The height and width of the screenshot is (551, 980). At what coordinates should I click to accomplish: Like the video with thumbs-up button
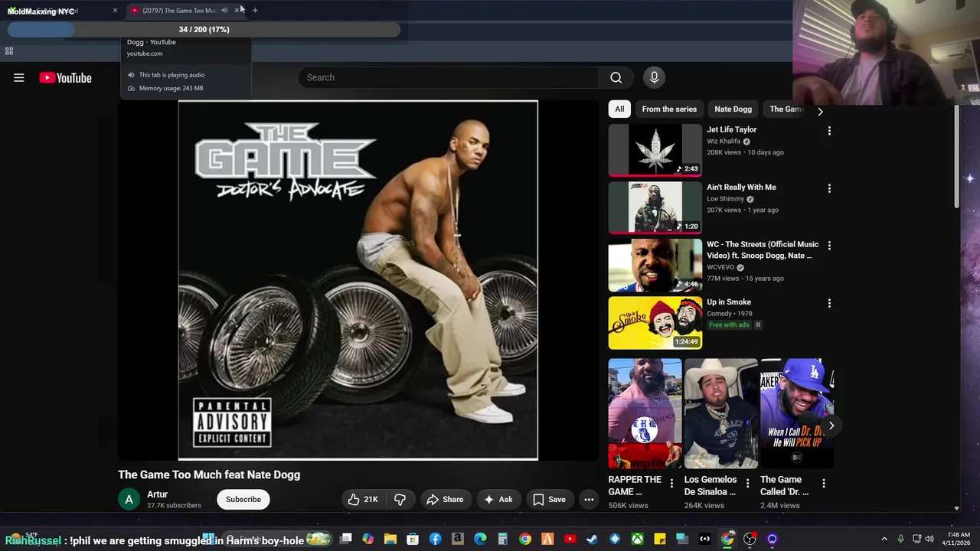point(363,499)
